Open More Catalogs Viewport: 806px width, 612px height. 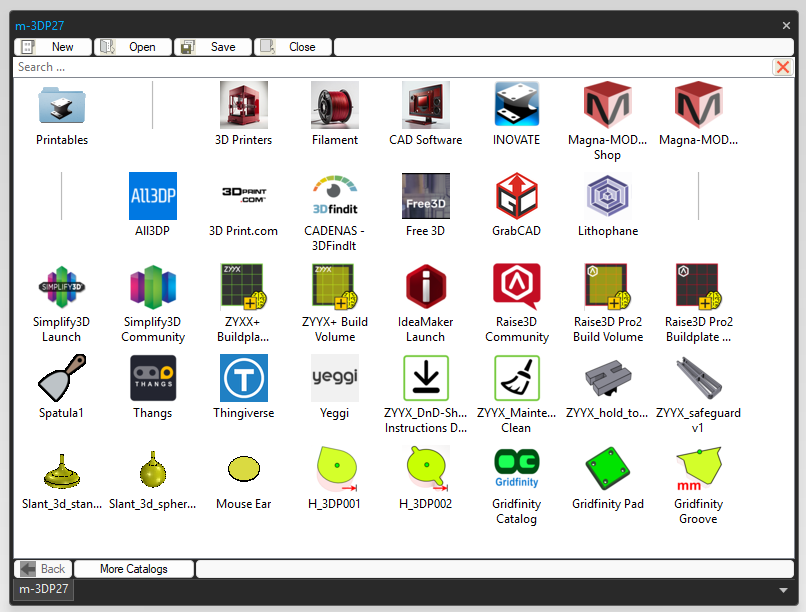tap(134, 569)
